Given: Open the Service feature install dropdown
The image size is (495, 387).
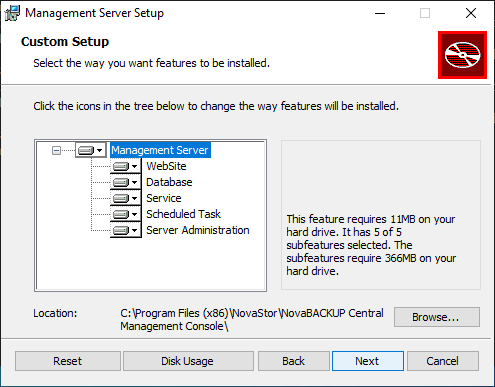Looking at the screenshot, I should coord(126,198).
